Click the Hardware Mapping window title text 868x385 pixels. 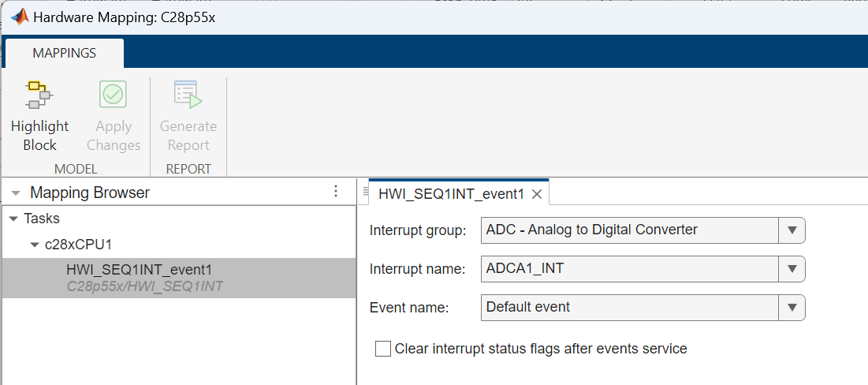click(x=124, y=17)
